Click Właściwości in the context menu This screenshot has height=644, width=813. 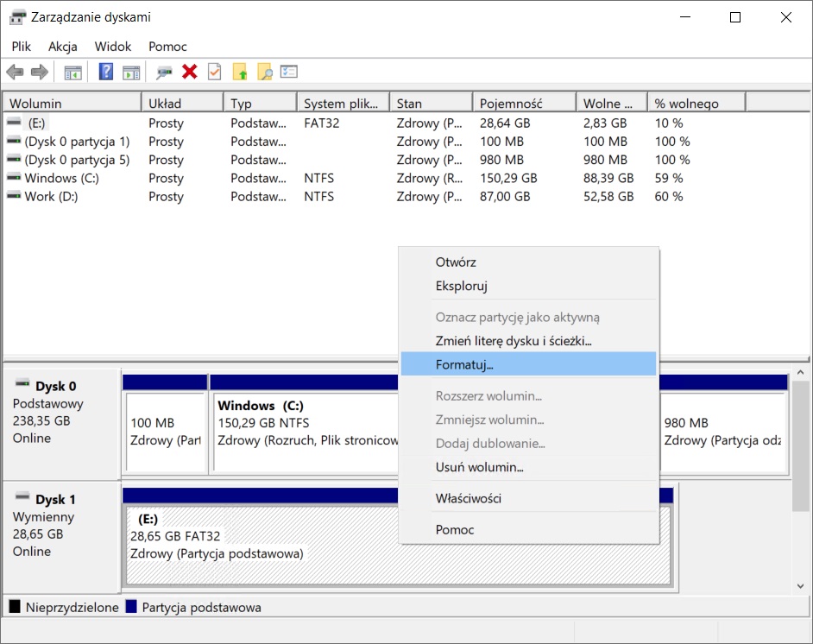468,498
